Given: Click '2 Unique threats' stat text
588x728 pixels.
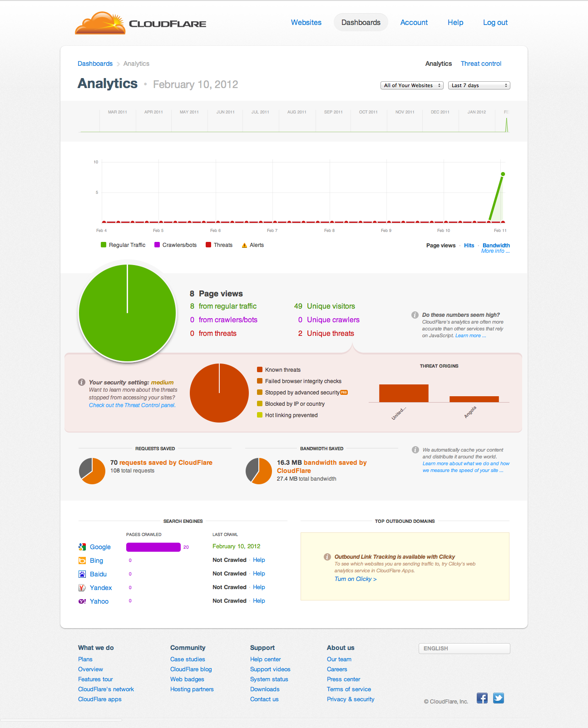Looking at the screenshot, I should [326, 333].
